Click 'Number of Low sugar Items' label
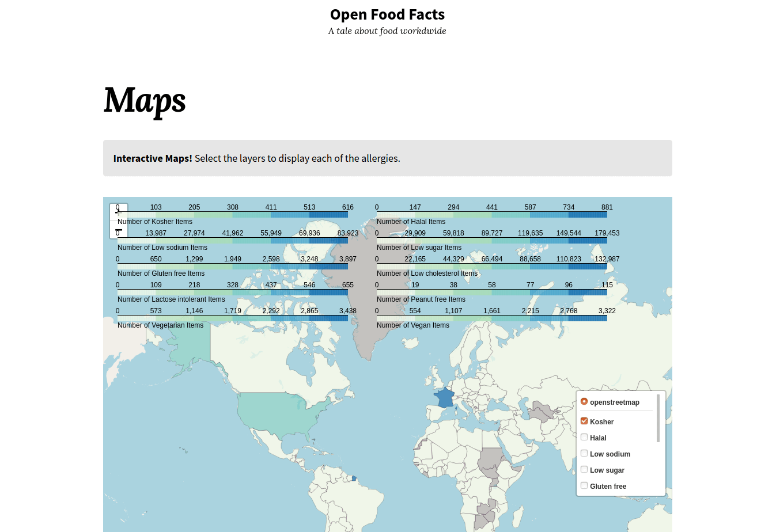 [x=419, y=248]
